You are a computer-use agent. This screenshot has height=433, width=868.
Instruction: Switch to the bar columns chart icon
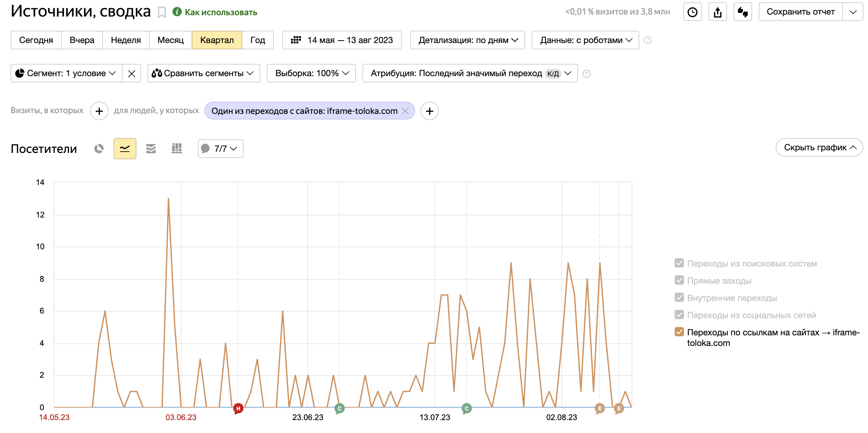176,149
